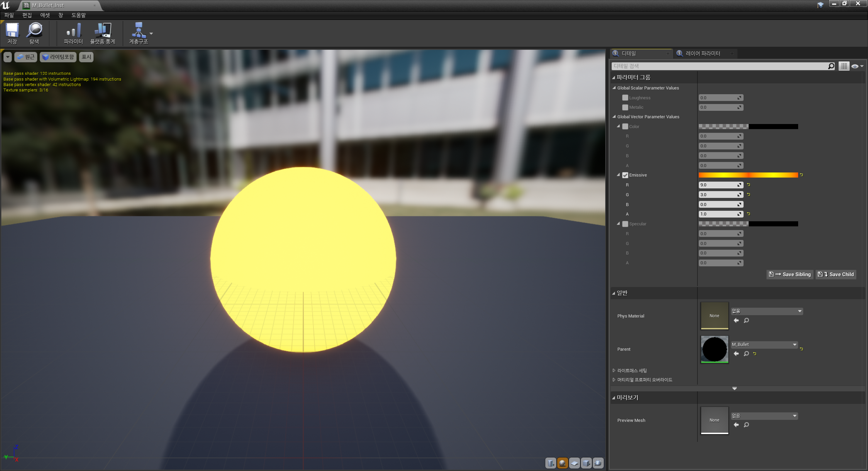Click the Save (저장) toolbar icon
The width and height of the screenshot is (868, 471).
tap(12, 33)
